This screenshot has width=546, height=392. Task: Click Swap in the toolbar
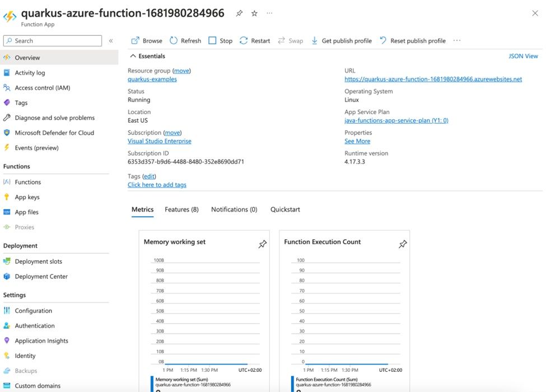(x=291, y=41)
